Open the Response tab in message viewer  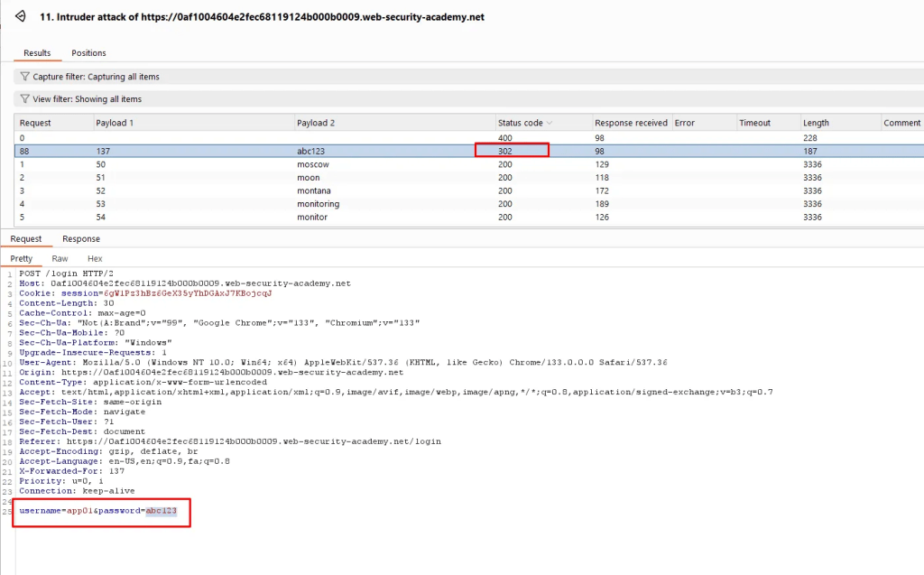[81, 238]
